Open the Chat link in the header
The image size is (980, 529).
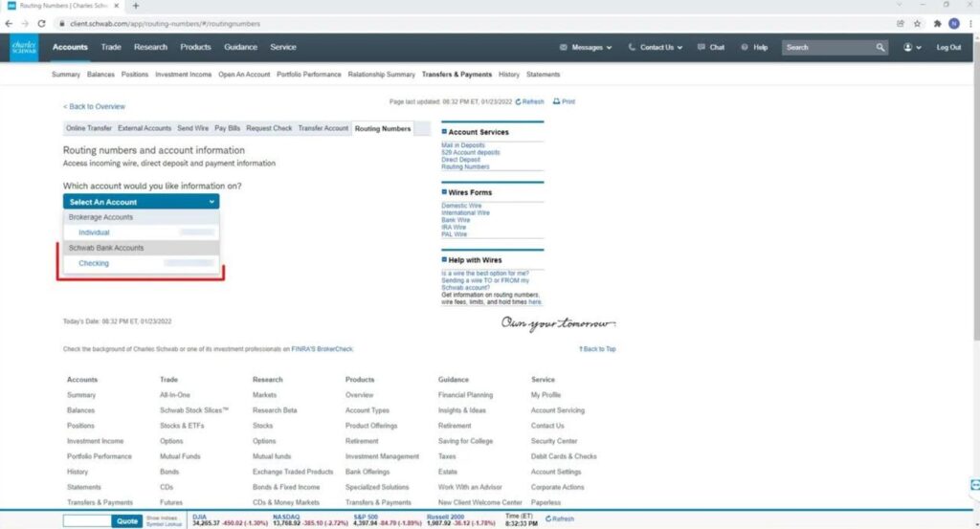coord(711,48)
